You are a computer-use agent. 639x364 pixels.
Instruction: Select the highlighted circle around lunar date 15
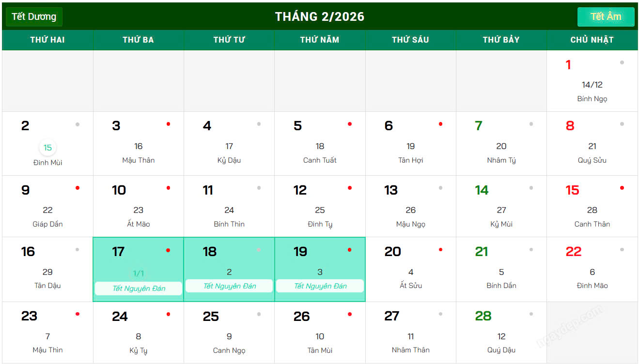(47, 148)
